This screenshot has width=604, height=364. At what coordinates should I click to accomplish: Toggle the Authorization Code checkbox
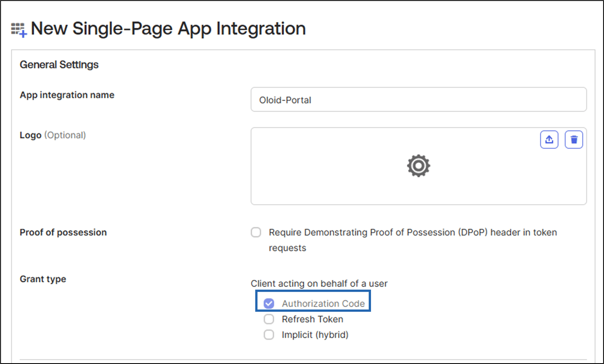(269, 303)
